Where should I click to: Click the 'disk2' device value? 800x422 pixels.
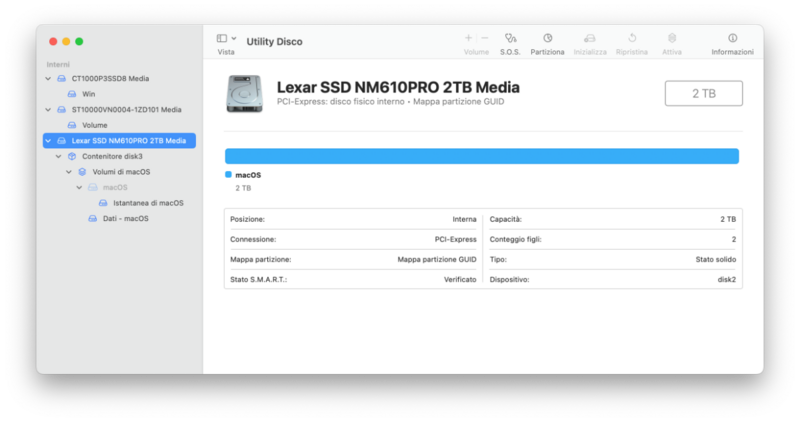[727, 280]
